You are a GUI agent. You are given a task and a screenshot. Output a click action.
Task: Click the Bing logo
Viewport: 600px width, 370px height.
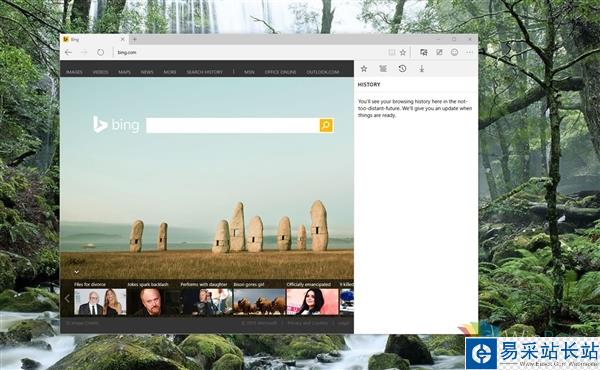tap(116, 125)
